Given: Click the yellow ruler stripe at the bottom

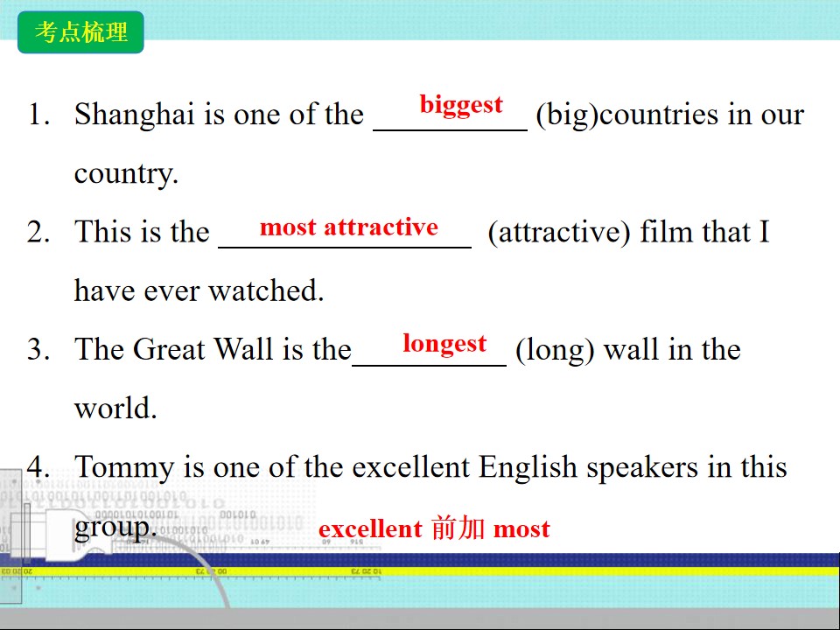Looking at the screenshot, I should click(420, 571).
